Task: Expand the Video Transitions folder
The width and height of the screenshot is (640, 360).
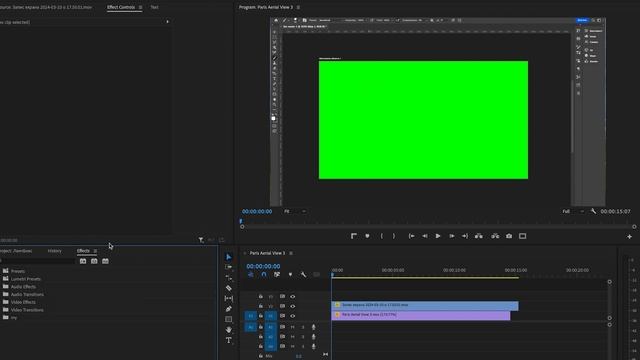Action: coord(6,310)
